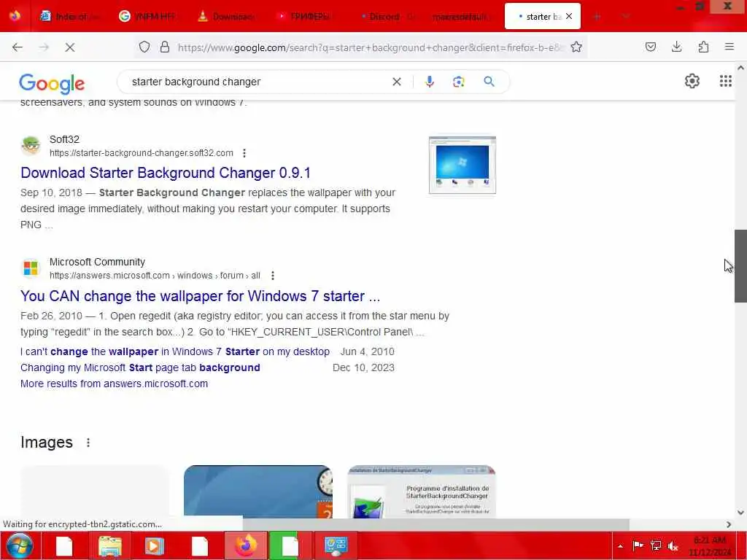Open the Windows Start menu

coord(19,545)
